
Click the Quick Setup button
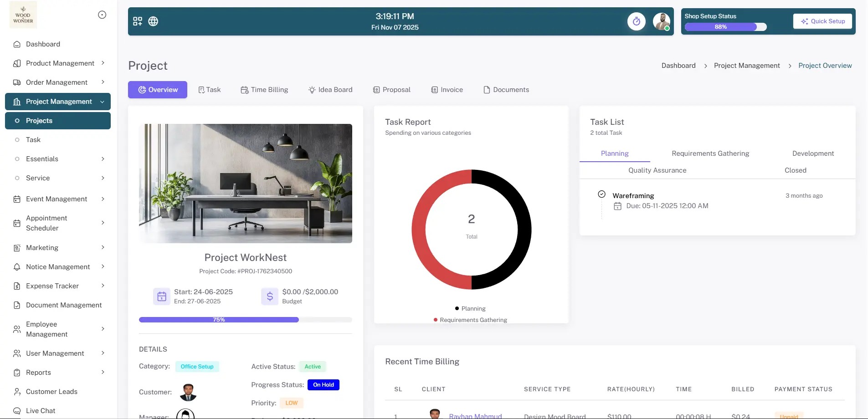click(822, 21)
